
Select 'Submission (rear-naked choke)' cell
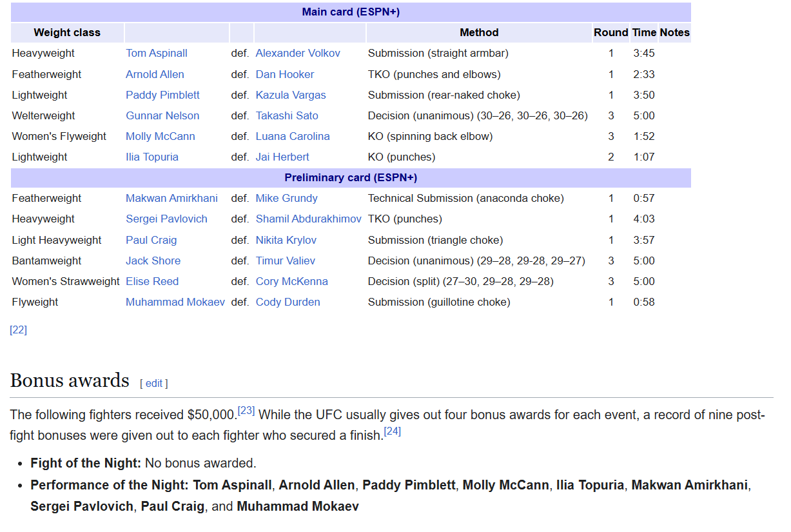444,95
